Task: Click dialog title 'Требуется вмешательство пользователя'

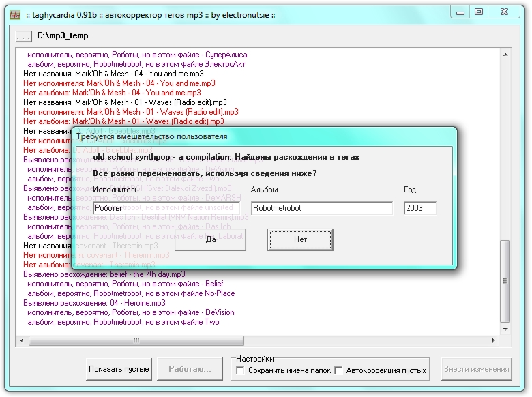Action: (x=151, y=136)
